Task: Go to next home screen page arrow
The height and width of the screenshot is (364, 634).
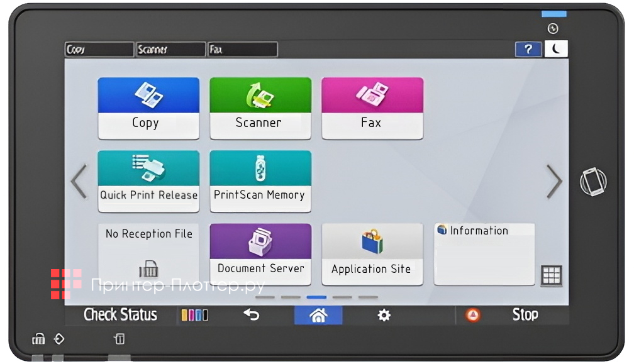Action: pyautogui.click(x=553, y=182)
